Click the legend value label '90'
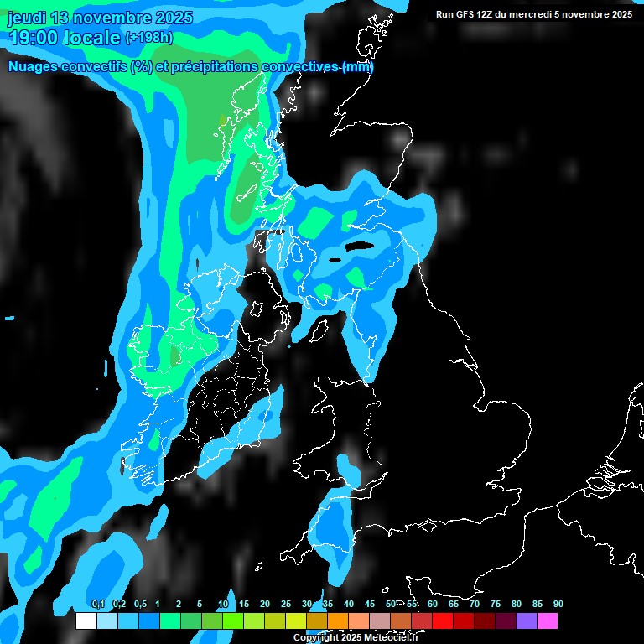Image resolution: width=644 pixels, height=644 pixels. [558, 605]
